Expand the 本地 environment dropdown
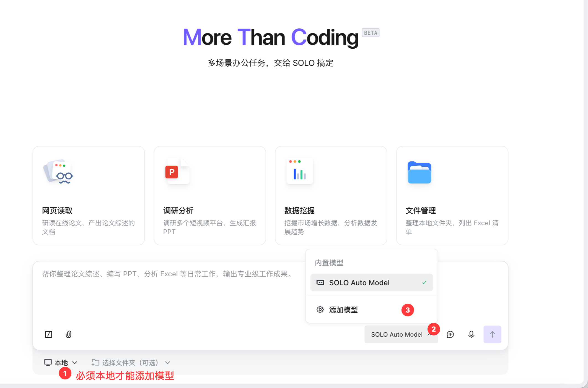This screenshot has width=588, height=388. pyautogui.click(x=61, y=363)
